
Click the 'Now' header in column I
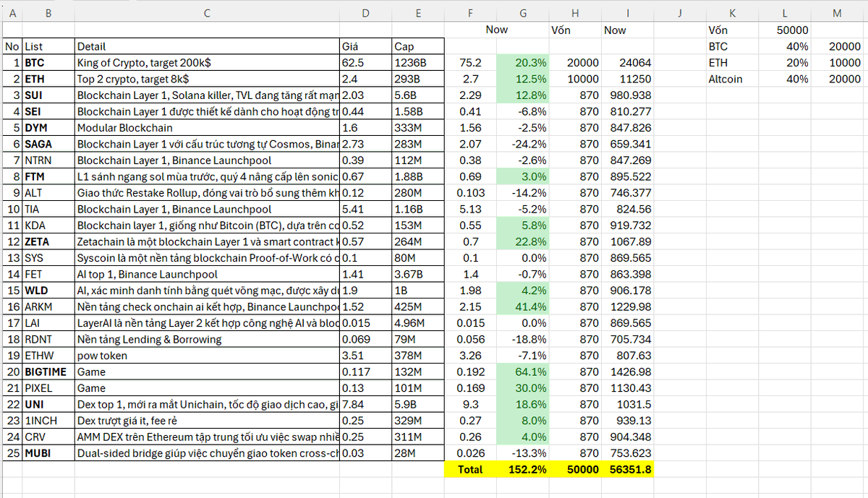[x=627, y=30]
